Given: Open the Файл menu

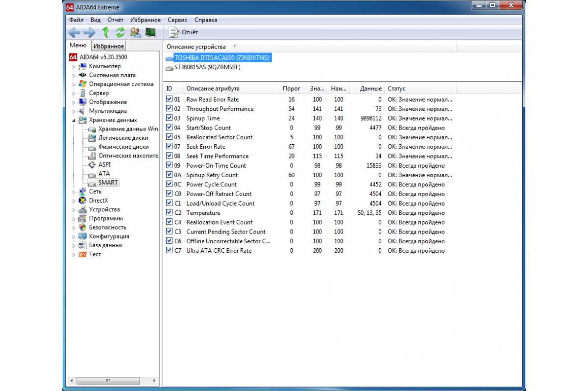Looking at the screenshot, I should click(x=76, y=20).
